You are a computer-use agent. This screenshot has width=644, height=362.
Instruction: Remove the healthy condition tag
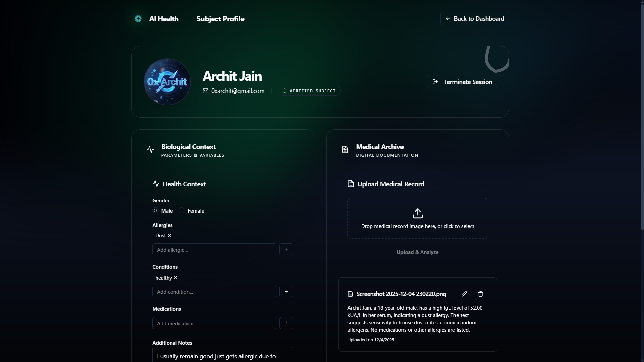175,278
